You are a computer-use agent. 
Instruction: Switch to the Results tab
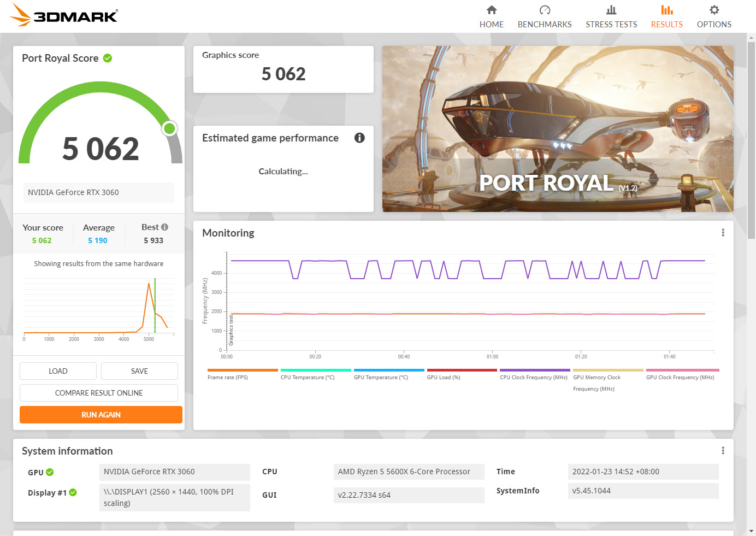666,16
